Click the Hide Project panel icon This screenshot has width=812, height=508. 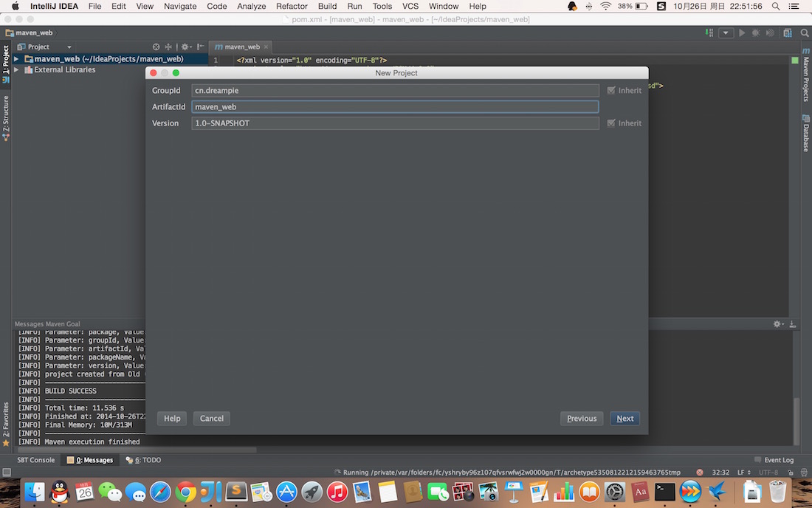(x=200, y=47)
